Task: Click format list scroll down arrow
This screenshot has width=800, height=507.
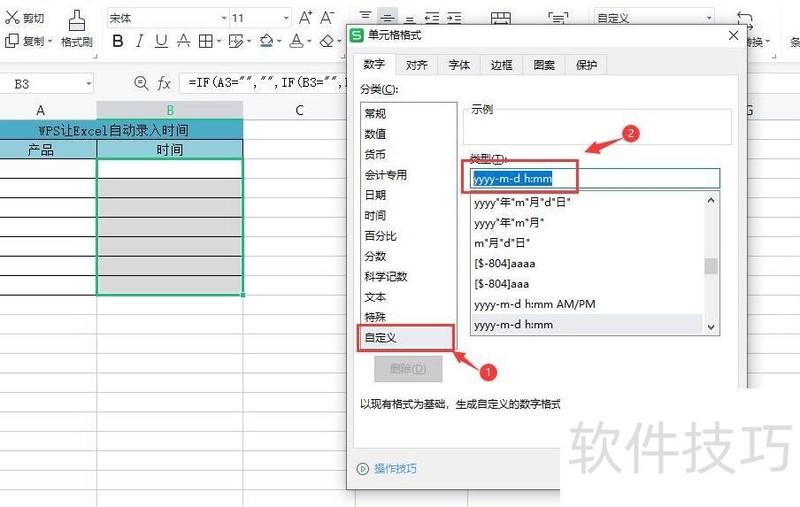Action: click(x=711, y=327)
